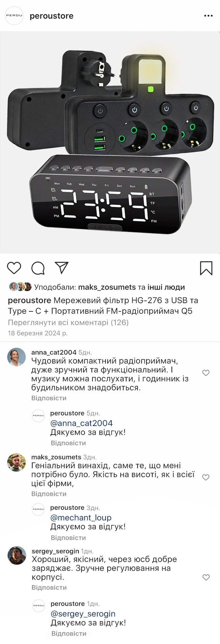Save post with the bookmark icon
Viewport: 220px width, 644px height.
click(206, 268)
